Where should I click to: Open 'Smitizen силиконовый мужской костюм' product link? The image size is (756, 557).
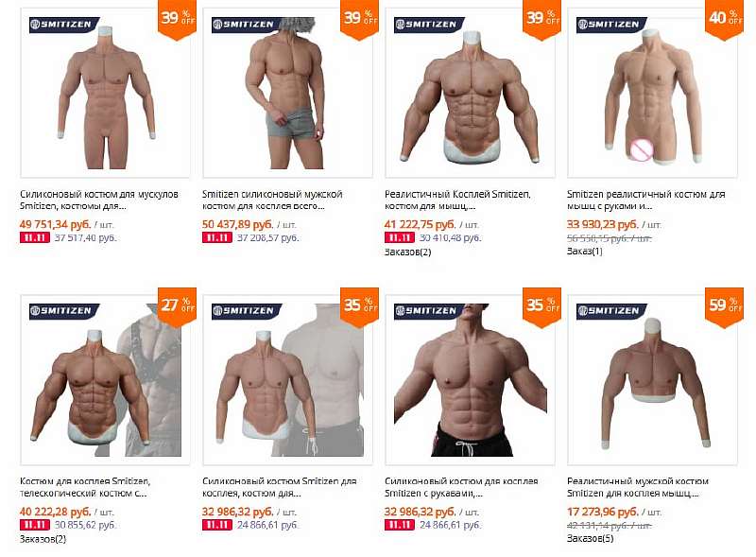272,200
